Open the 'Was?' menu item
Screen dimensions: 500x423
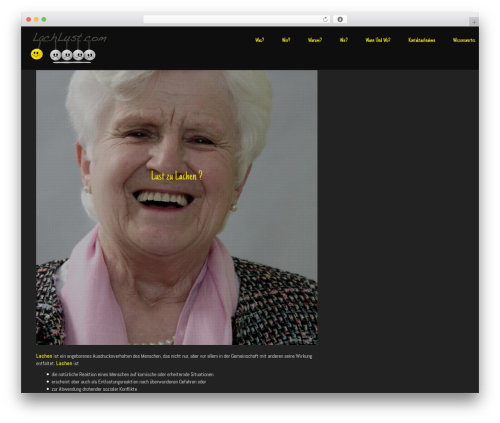[259, 40]
